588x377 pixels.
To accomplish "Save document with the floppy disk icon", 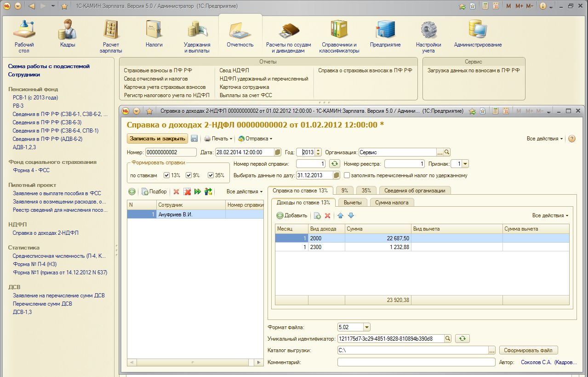I will click(194, 139).
